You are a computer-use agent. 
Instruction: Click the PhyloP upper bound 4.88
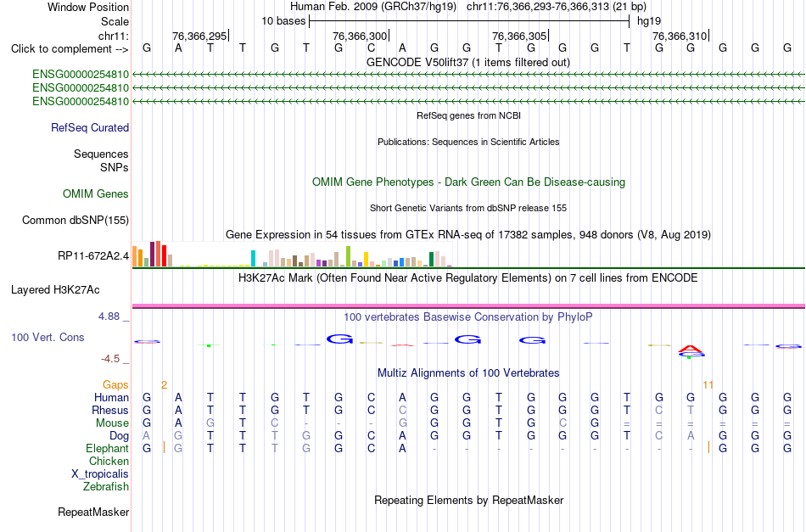click(109, 316)
